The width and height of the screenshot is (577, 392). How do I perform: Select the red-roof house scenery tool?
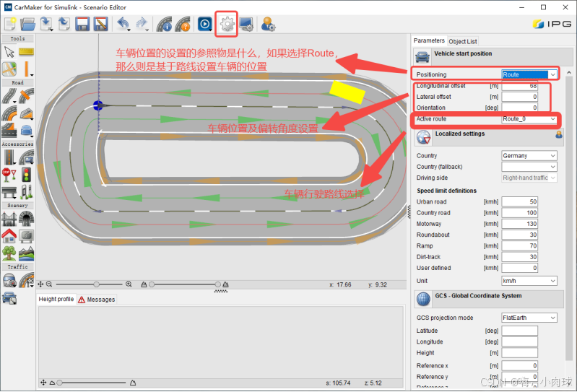tap(9, 236)
